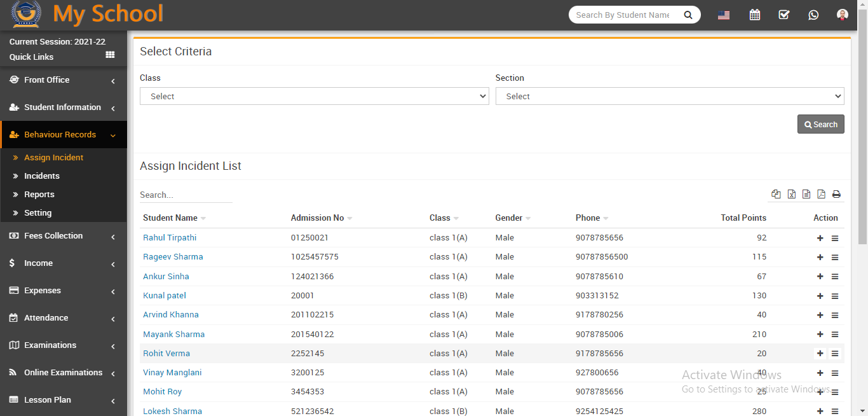Open the Quick Links grid icon
868x416 pixels.
110,55
